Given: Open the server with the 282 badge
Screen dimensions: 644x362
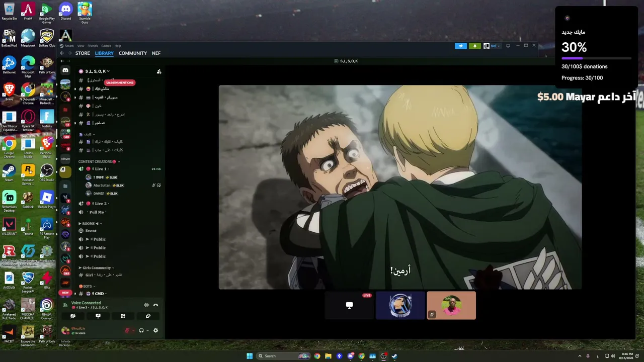Looking at the screenshot, I should (65, 270).
